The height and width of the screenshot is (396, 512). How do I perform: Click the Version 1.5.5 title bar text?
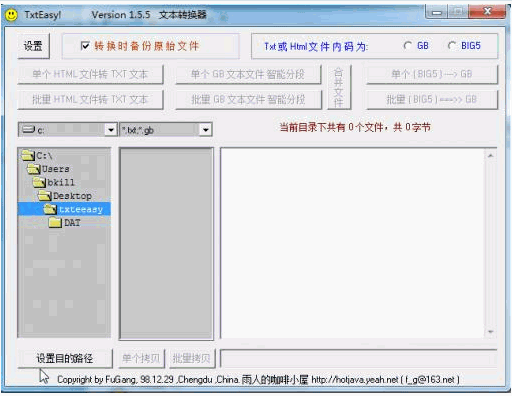pos(121,15)
